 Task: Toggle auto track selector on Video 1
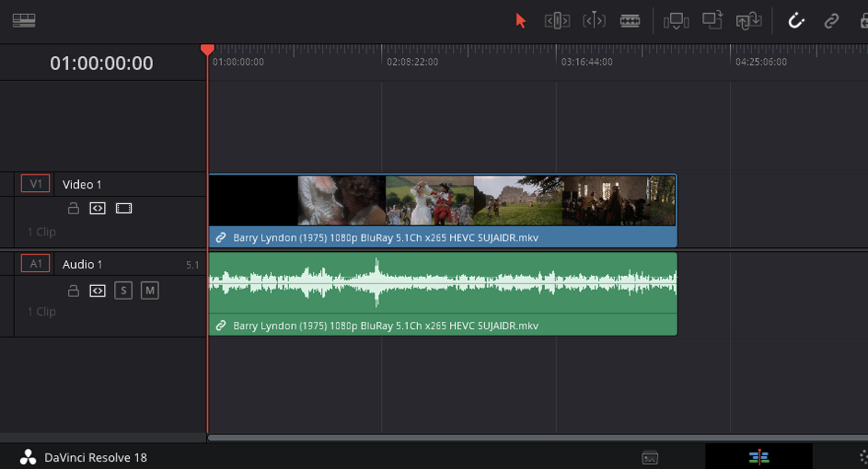point(98,209)
